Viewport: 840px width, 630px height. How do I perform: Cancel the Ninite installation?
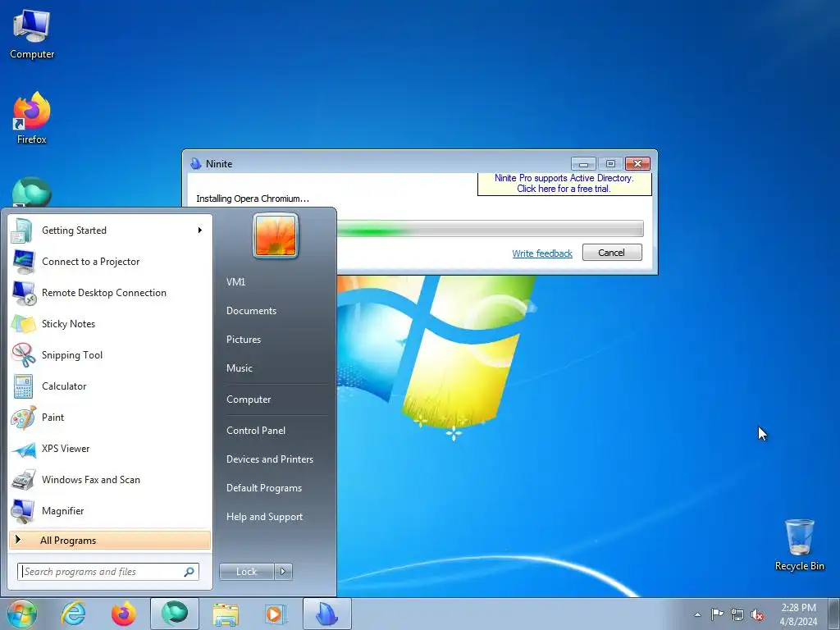612,253
